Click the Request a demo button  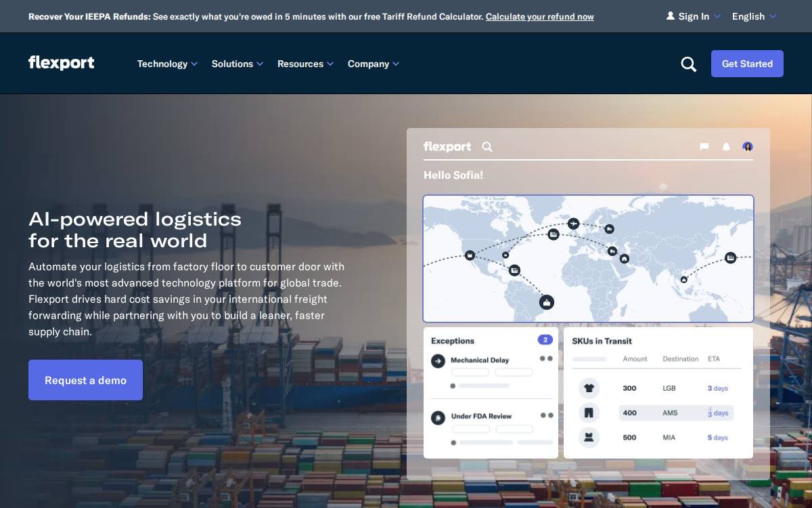(85, 380)
